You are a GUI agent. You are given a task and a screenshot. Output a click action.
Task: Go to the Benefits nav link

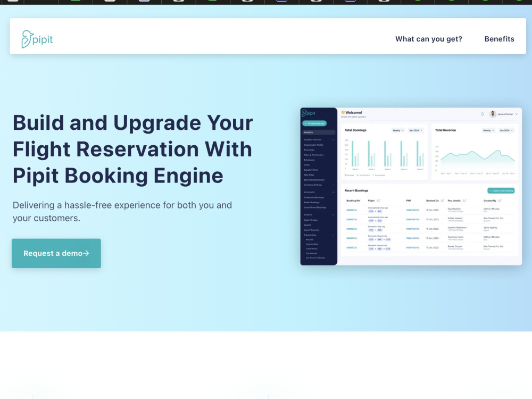pyautogui.click(x=499, y=39)
